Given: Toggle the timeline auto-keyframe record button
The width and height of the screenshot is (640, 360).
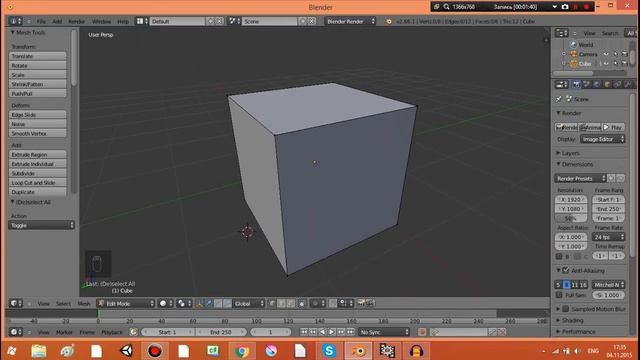Looking at the screenshot, I should tap(422, 332).
